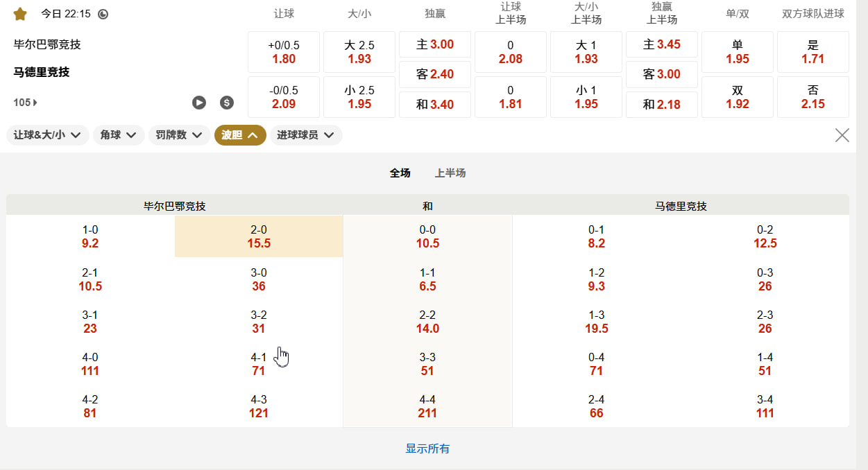868x470 pixels.
Task: Choose away score 1-2 at 9.3
Action: 597,279
